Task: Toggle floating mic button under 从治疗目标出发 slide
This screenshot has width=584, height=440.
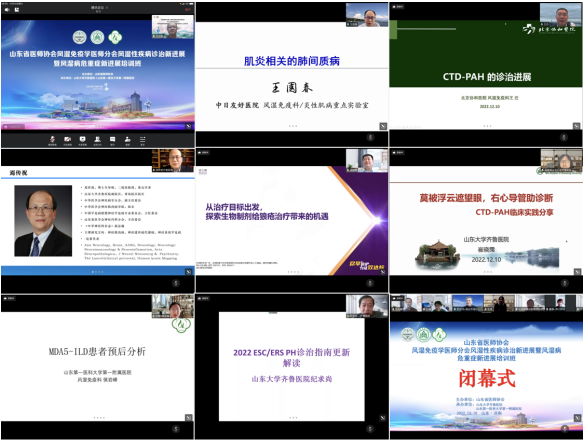Action: coord(370,283)
